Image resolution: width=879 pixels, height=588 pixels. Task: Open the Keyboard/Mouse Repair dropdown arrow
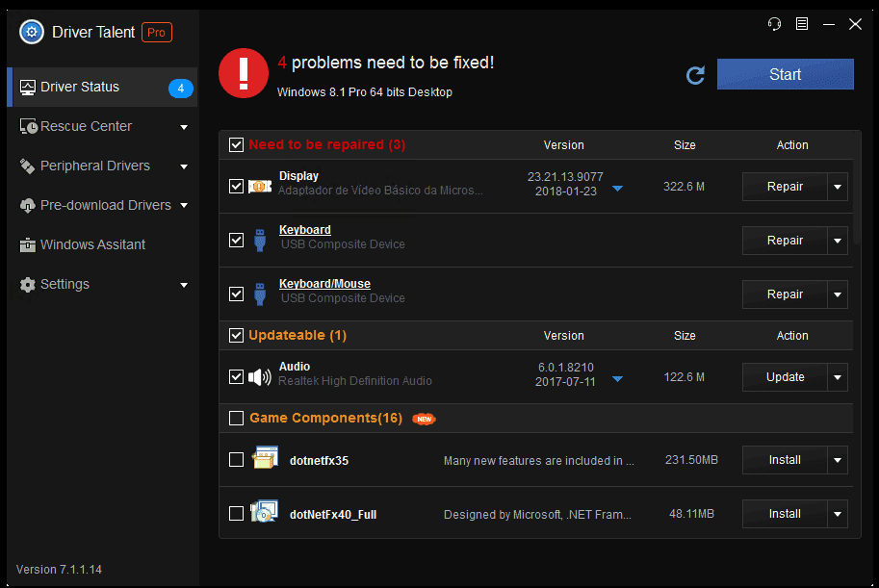click(x=838, y=294)
